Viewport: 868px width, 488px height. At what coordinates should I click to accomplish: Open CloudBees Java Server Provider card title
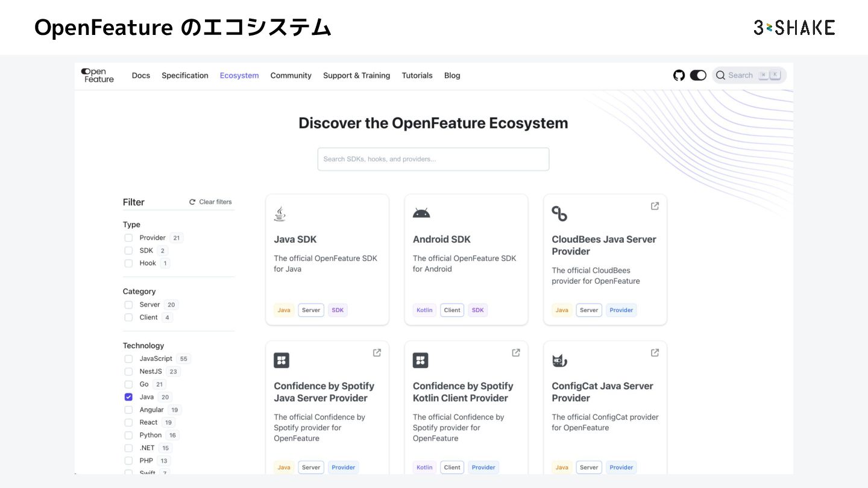click(x=604, y=245)
